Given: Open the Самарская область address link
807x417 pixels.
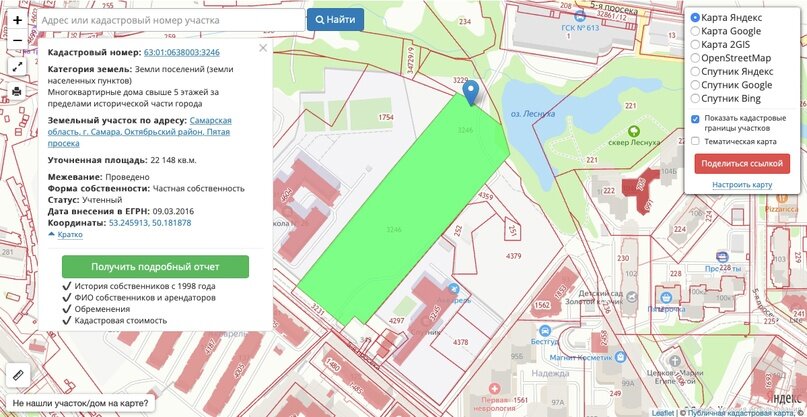Looking at the screenshot, I should tap(139, 132).
